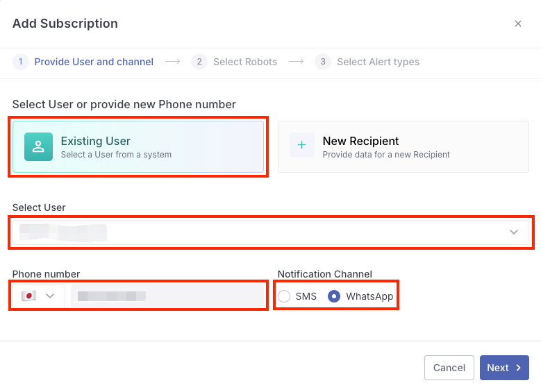541x392 pixels.
Task: Go to Provide User and channel step
Action: coord(94,62)
